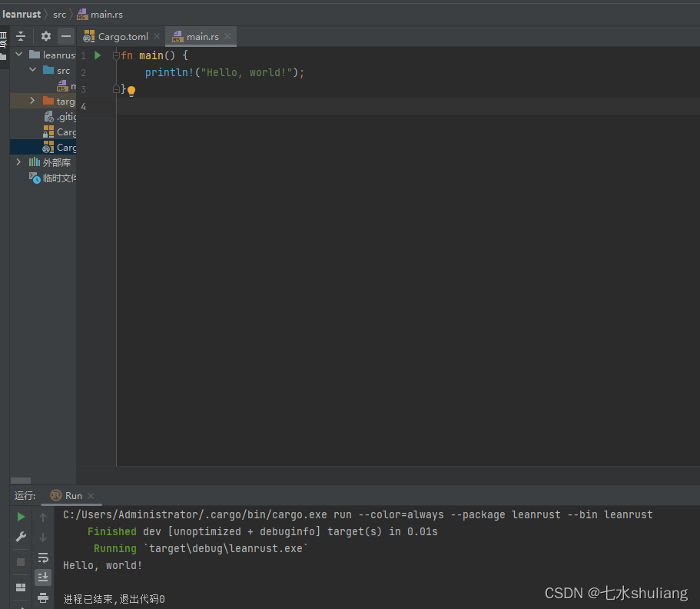Close the Run tab

click(x=91, y=496)
